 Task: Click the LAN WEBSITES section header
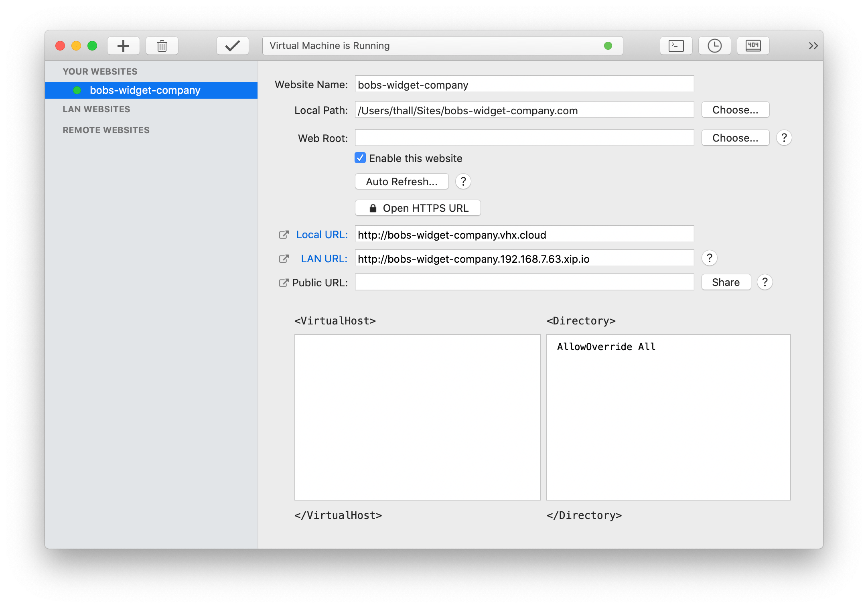[97, 109]
